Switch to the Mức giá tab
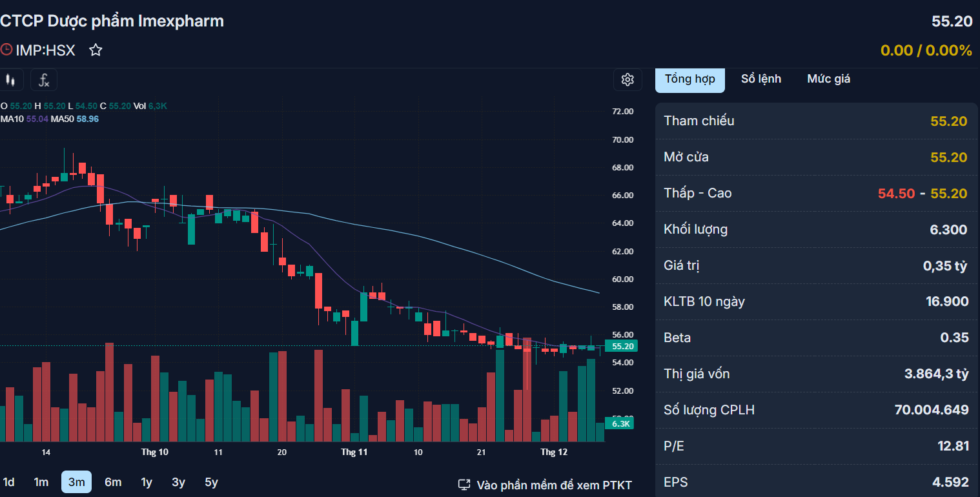Image resolution: width=980 pixels, height=497 pixels. [828, 79]
